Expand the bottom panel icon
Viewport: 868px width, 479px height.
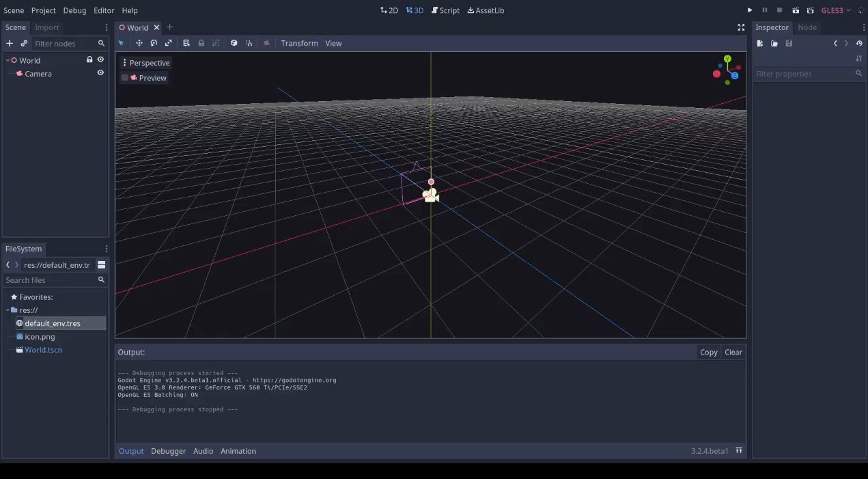739,450
